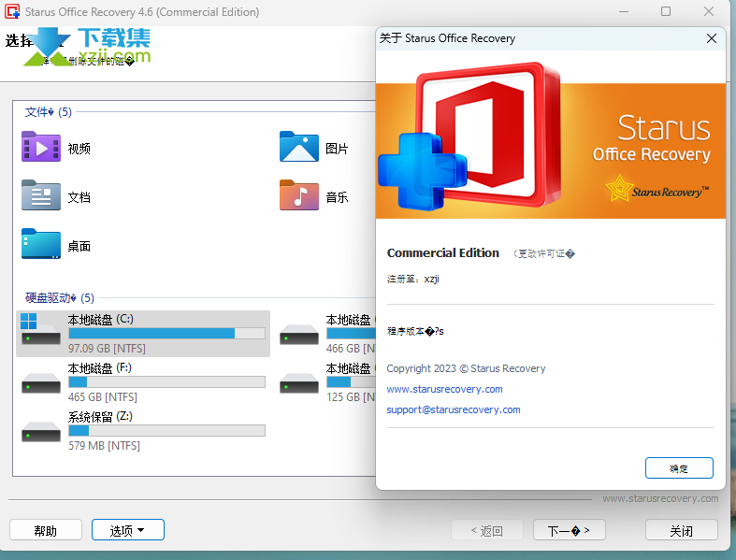736x560 pixels.
Task: Click the 确定 OK button
Action: (679, 468)
